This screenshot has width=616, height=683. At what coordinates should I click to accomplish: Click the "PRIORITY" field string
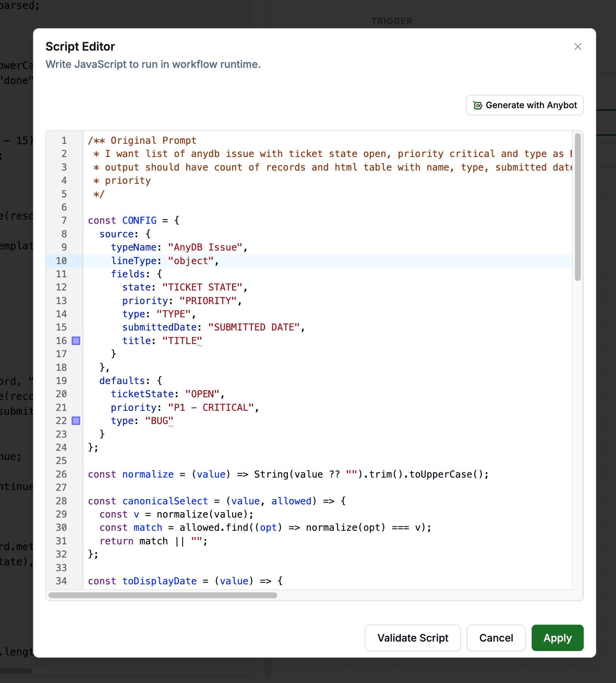tap(208, 301)
